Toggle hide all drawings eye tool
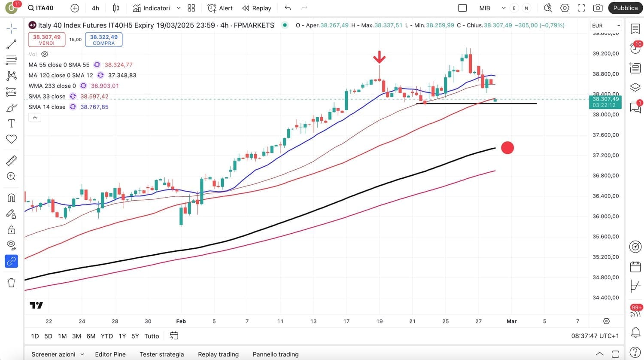Image resolution: width=644 pixels, height=360 pixels. click(12, 245)
